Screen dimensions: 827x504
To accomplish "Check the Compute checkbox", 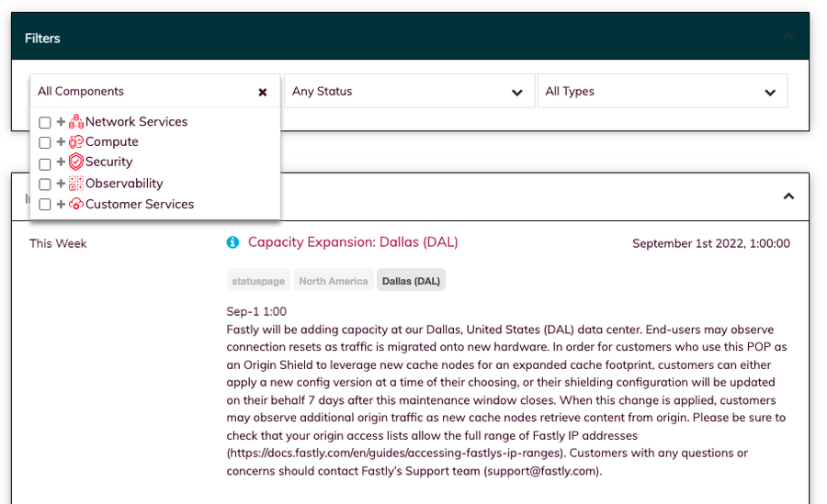I will [x=45, y=142].
